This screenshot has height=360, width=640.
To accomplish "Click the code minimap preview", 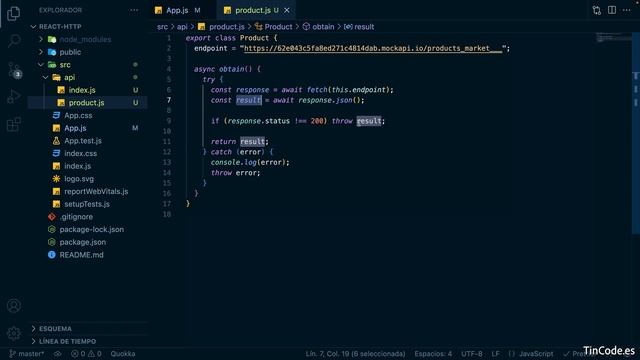I will 613,38.
